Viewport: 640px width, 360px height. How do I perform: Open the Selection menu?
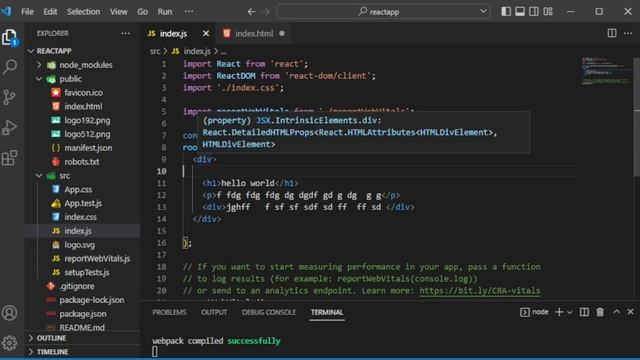pyautogui.click(x=83, y=11)
